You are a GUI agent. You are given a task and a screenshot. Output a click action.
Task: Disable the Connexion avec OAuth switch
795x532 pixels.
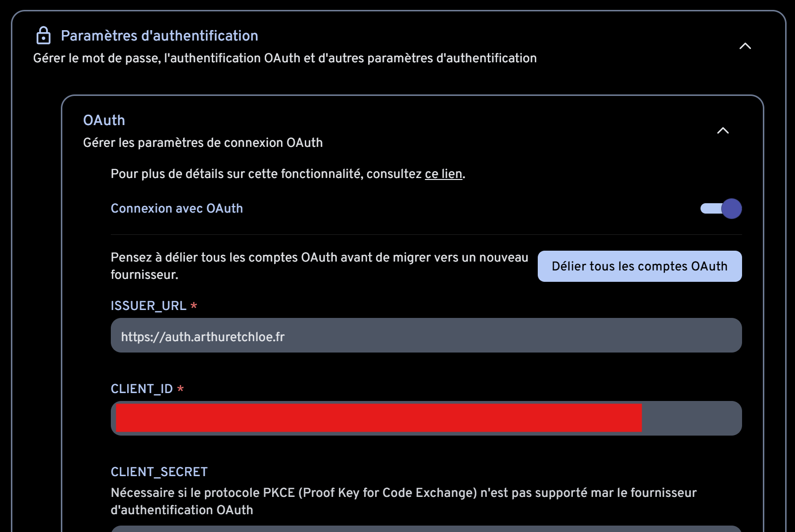[x=721, y=209]
